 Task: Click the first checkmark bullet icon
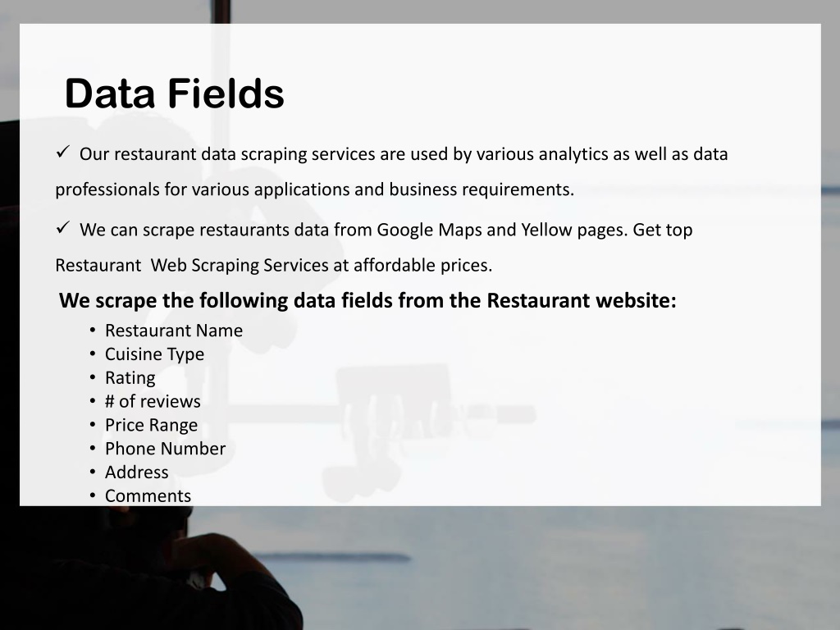click(62, 153)
